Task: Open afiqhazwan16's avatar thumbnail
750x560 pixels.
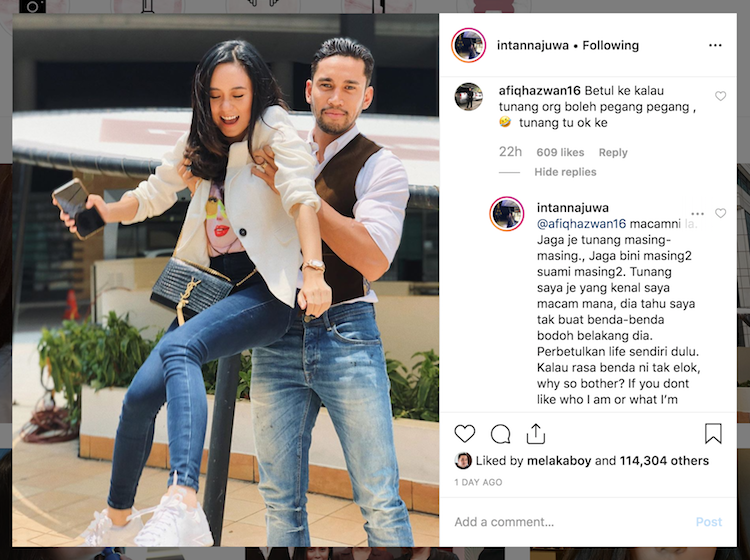Action: (468, 97)
